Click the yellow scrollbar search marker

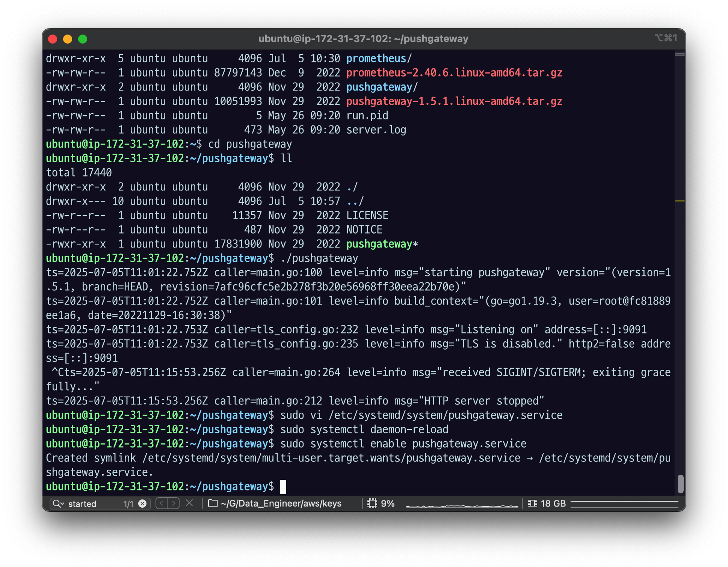pyautogui.click(x=680, y=201)
